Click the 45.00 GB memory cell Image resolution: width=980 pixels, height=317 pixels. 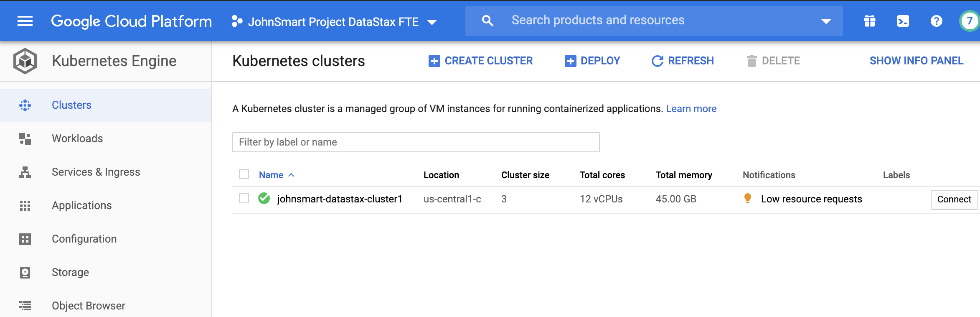(676, 199)
